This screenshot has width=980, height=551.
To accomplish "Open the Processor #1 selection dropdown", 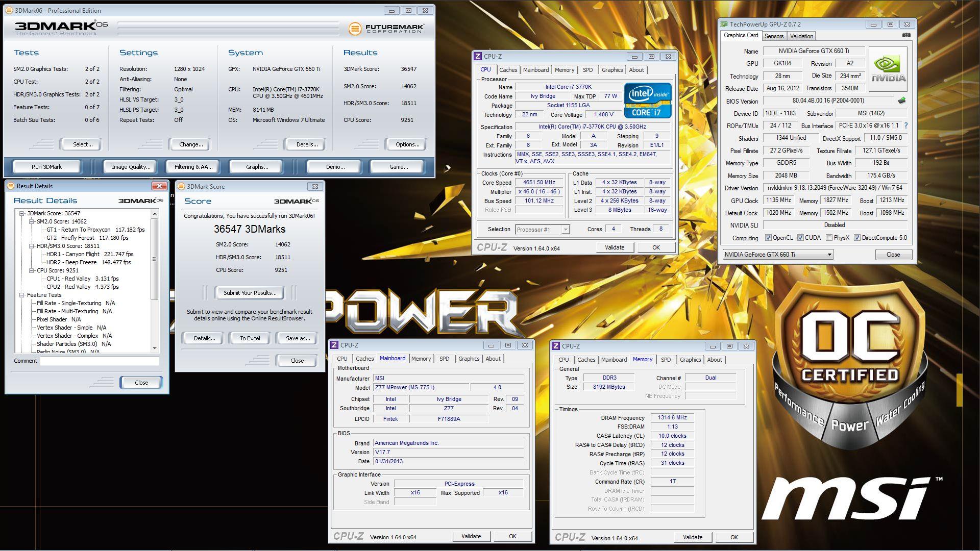I will [x=542, y=230].
